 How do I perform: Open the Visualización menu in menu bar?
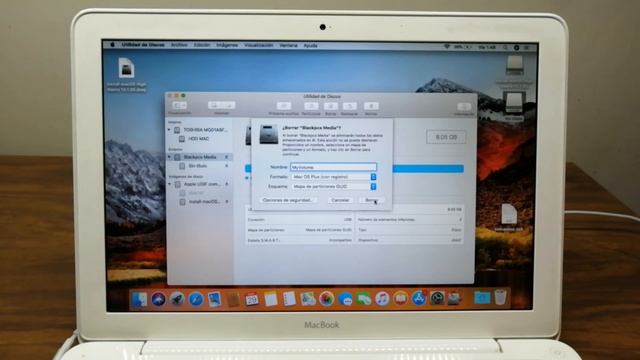pos(259,45)
